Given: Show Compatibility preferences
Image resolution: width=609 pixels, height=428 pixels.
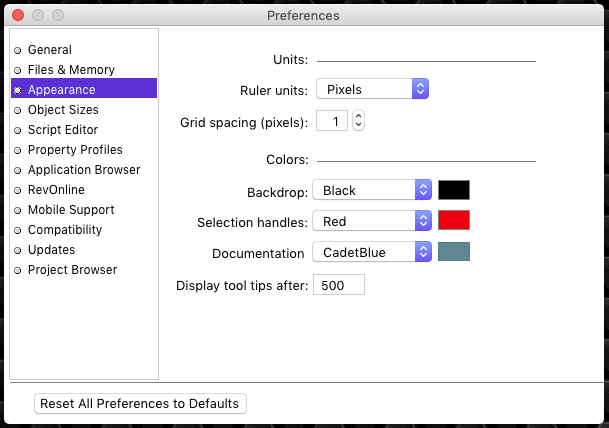Looking at the screenshot, I should click(66, 230).
